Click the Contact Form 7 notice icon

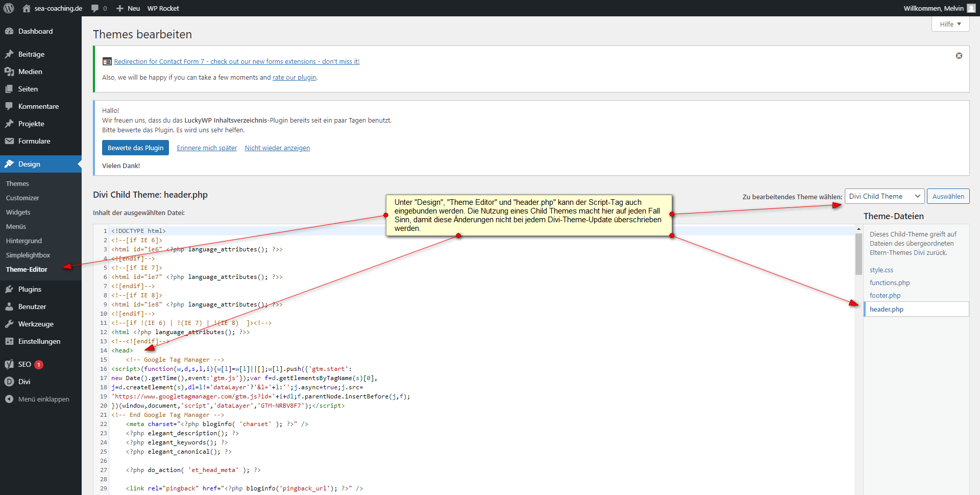[107, 61]
